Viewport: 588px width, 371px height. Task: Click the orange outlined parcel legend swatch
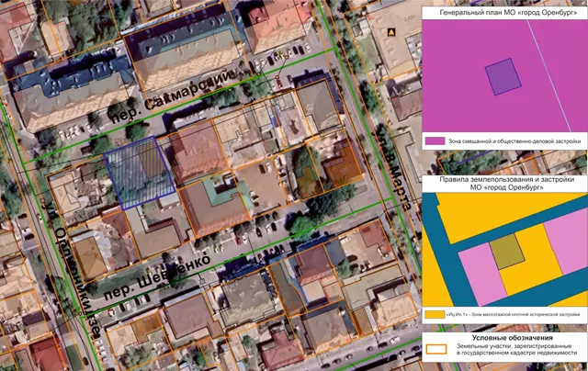click(x=436, y=349)
